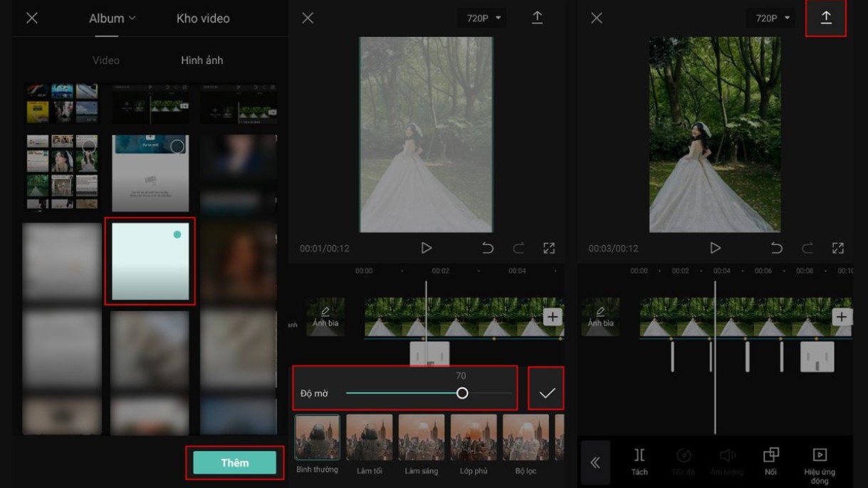
Task: Click the Độ mờ opacity slider handle
Action: click(x=462, y=393)
